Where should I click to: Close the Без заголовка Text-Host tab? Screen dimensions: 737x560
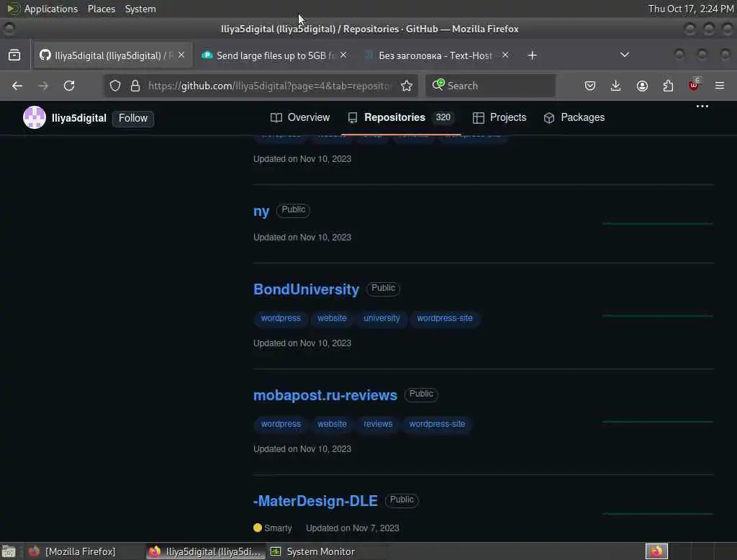pos(505,55)
